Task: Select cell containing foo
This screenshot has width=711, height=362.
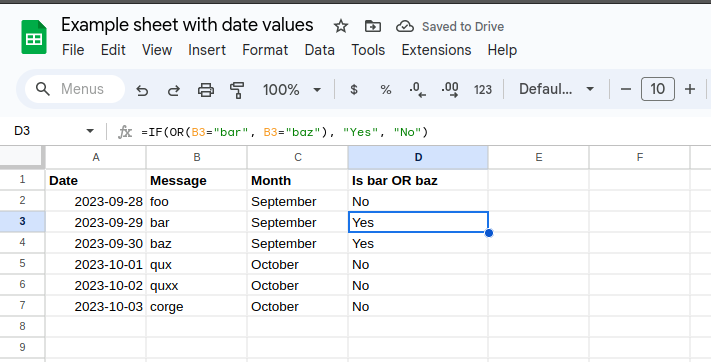Action: coord(197,201)
